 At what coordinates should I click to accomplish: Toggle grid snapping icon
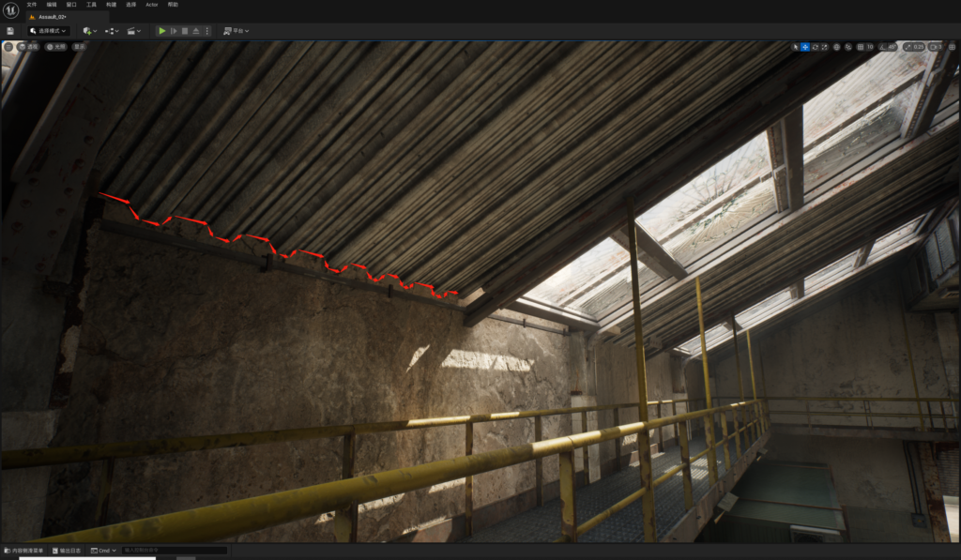tap(861, 47)
